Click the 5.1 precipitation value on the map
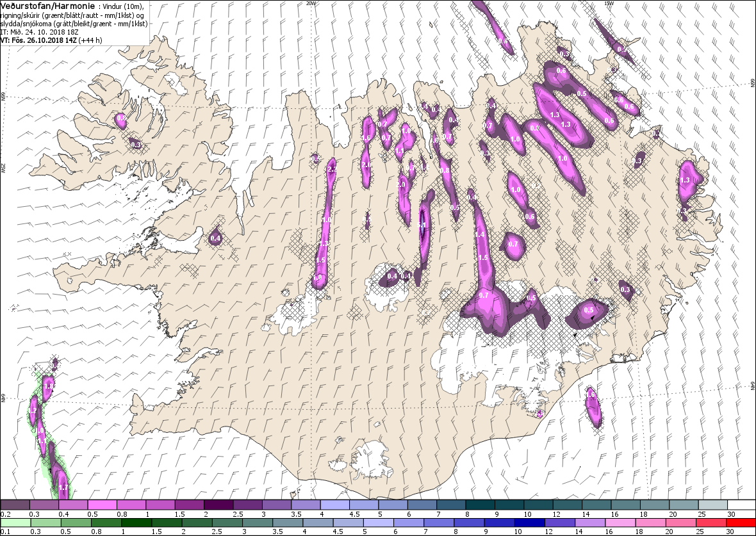756x536 pixels. click(422, 225)
